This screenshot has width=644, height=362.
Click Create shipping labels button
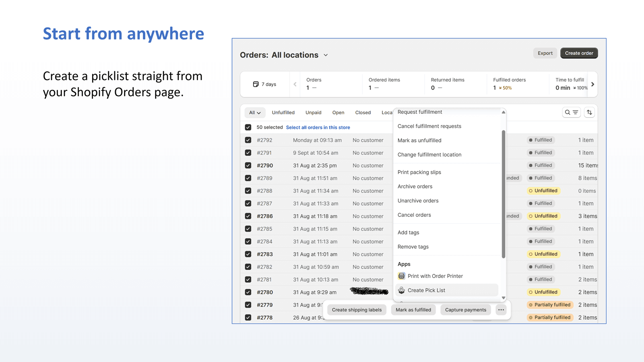click(x=357, y=310)
